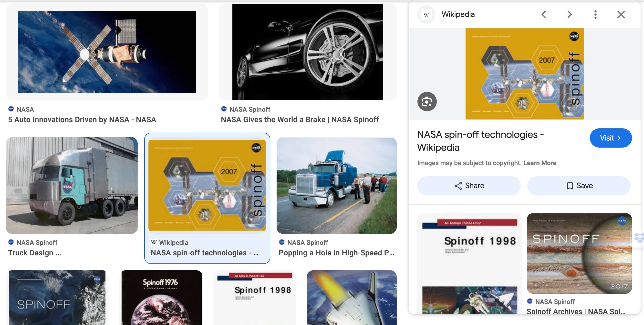Click NASA Spinoff source under car image
644x325 pixels.
pyautogui.click(x=250, y=109)
